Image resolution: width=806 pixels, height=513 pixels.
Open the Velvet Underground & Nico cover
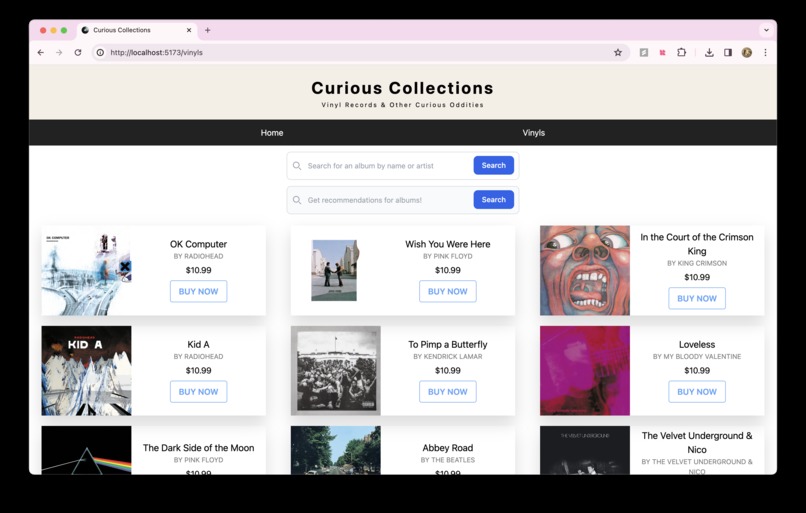tap(585, 450)
